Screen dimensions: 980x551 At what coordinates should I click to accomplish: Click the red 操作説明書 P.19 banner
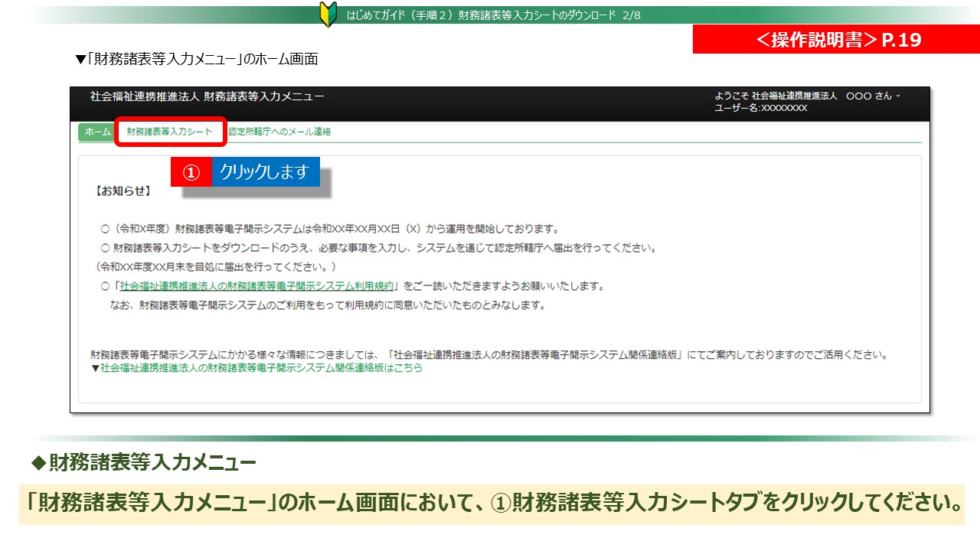[x=835, y=41]
